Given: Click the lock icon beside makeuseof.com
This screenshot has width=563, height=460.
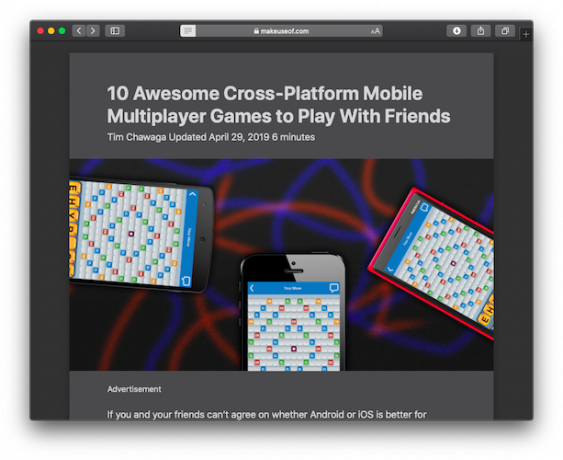Looking at the screenshot, I should [256, 31].
